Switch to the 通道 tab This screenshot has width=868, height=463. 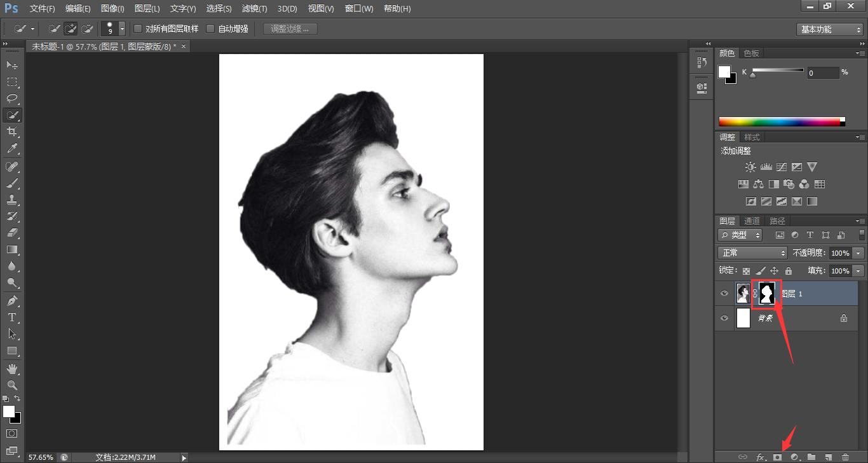coord(752,221)
